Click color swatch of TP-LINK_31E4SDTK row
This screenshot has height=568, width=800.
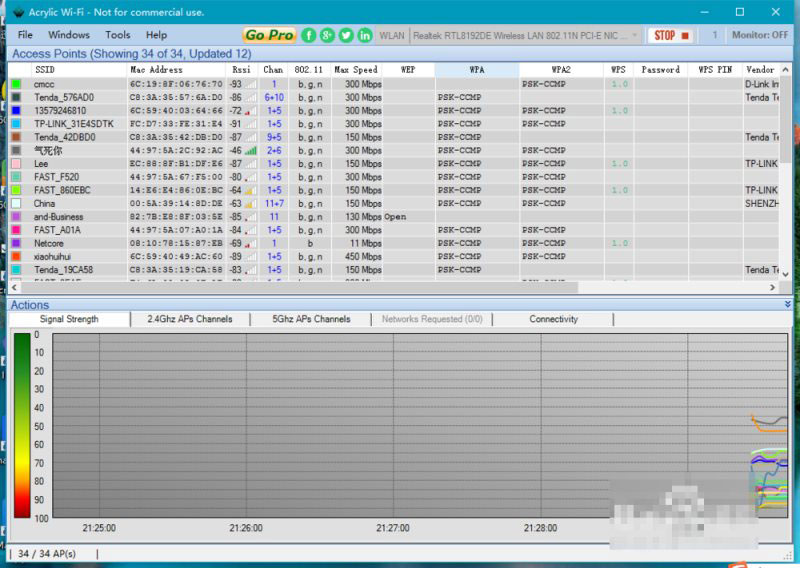point(16,124)
